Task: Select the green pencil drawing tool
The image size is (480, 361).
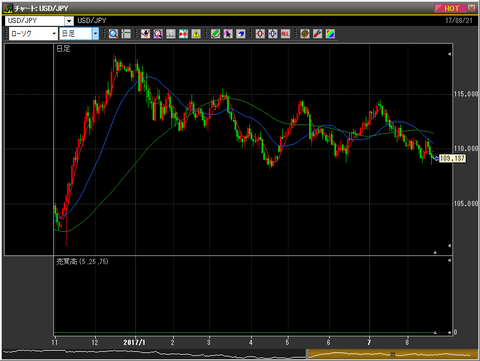Action: tap(215, 34)
